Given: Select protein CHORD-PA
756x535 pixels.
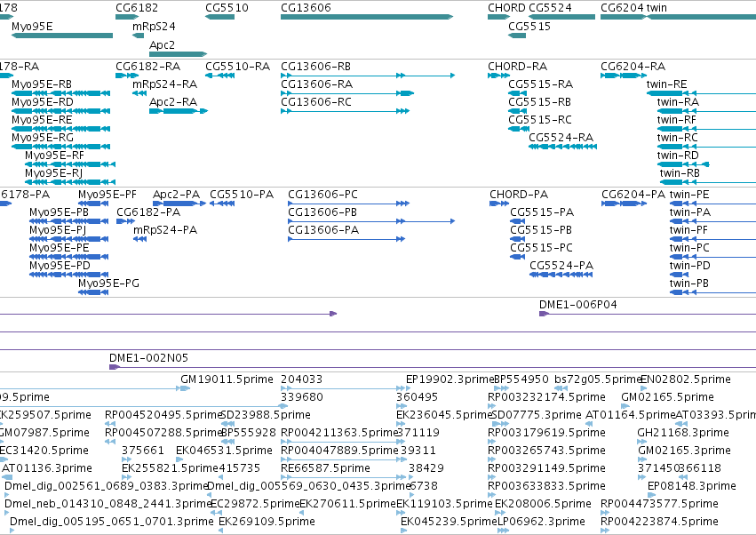Looking at the screenshot, I should (519, 195).
